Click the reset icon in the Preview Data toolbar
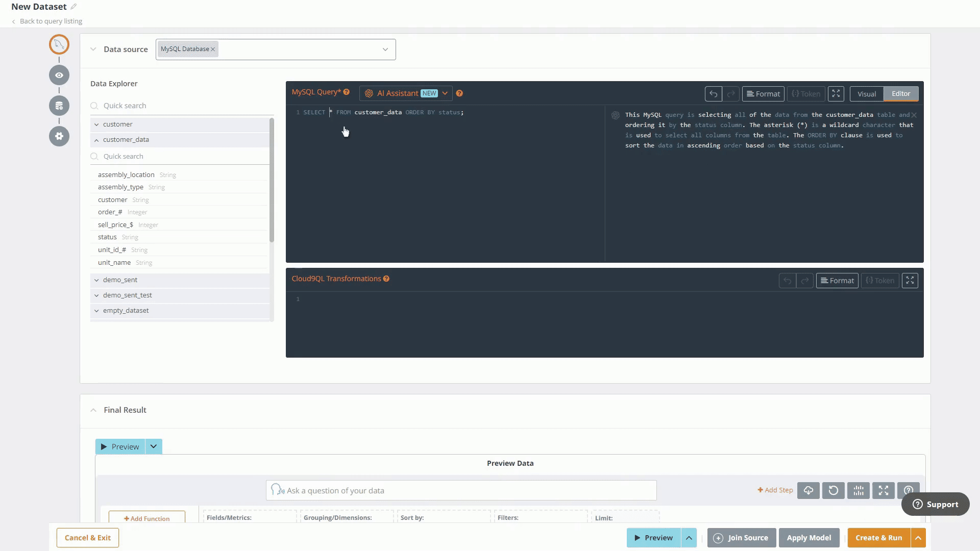Screen dimensions: 980x551 pos(834,490)
